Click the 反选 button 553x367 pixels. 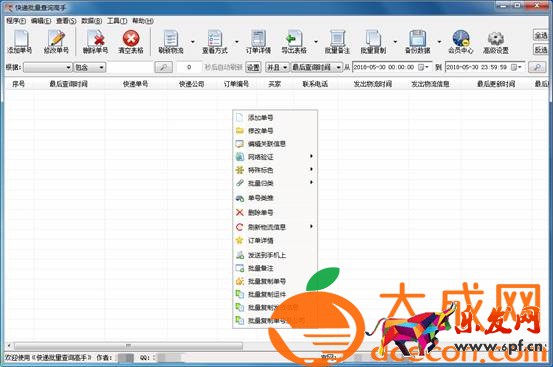[540, 49]
